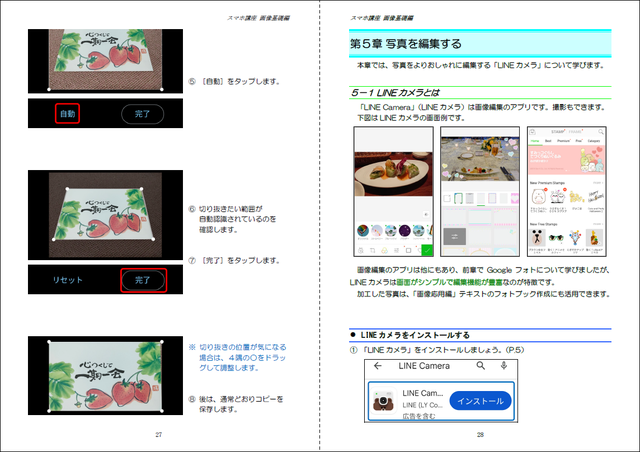Click green highlighted text 画面がシンプルで編集機能が豊富

[449, 282]
